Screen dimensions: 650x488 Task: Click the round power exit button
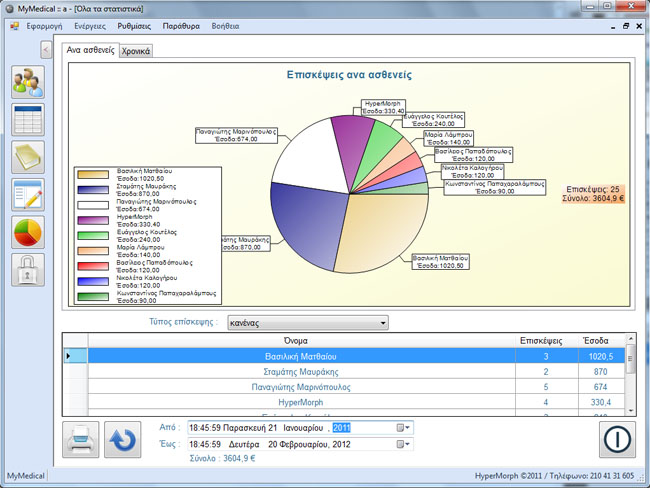[617, 440]
